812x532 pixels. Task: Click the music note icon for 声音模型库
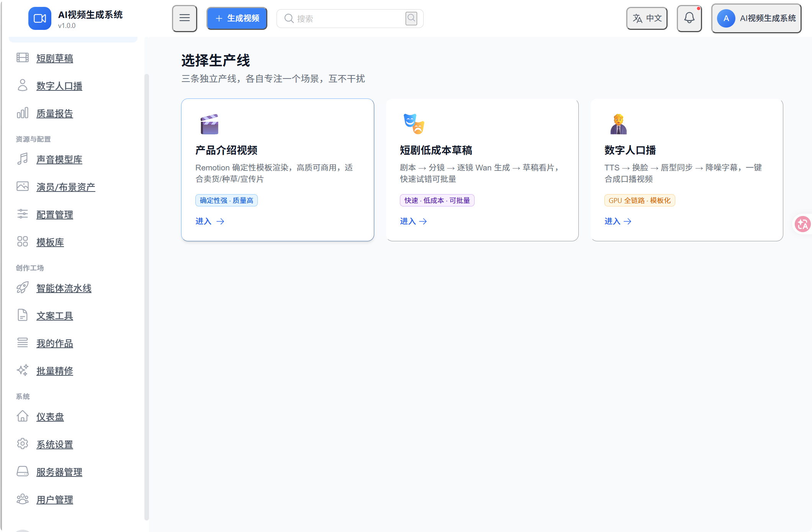pyautogui.click(x=23, y=159)
